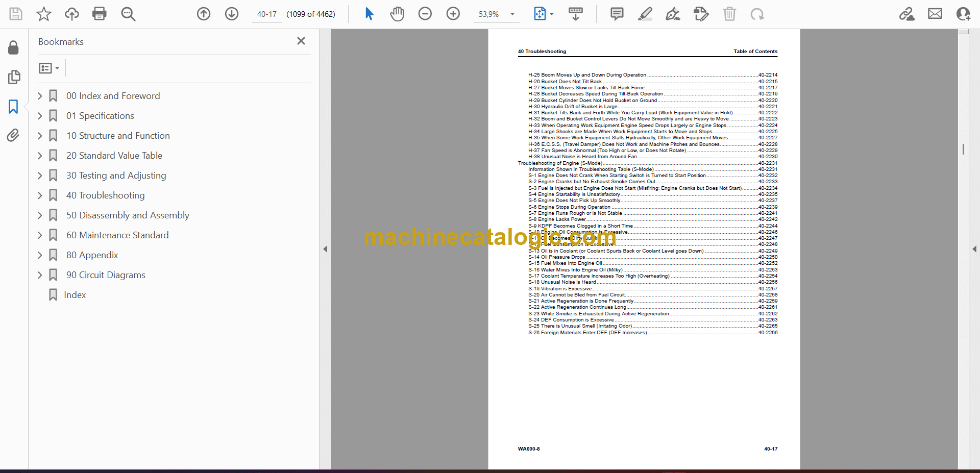The width and height of the screenshot is (980, 473).
Task: Open the security lock panel in the sidebar
Action: [x=14, y=47]
